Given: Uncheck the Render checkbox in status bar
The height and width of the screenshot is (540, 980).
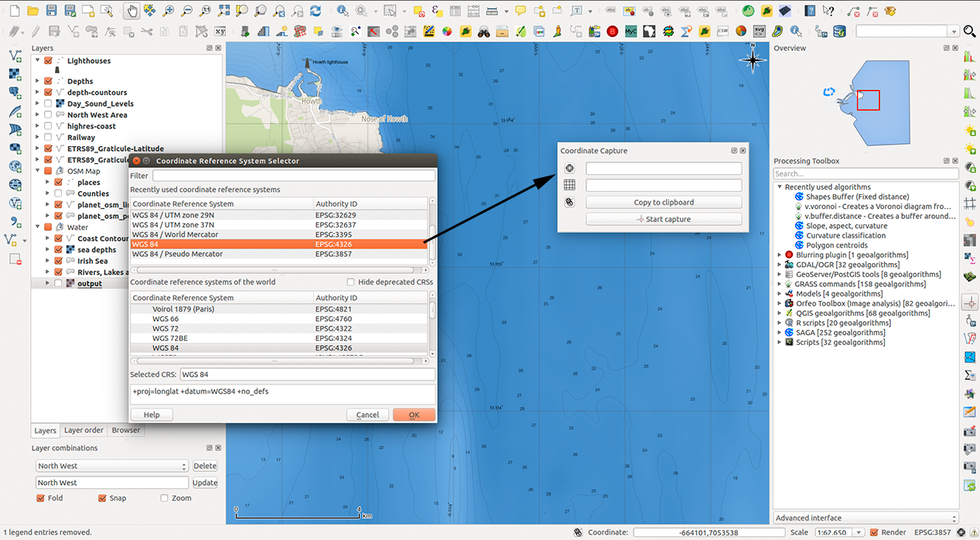Looking at the screenshot, I should click(x=874, y=532).
